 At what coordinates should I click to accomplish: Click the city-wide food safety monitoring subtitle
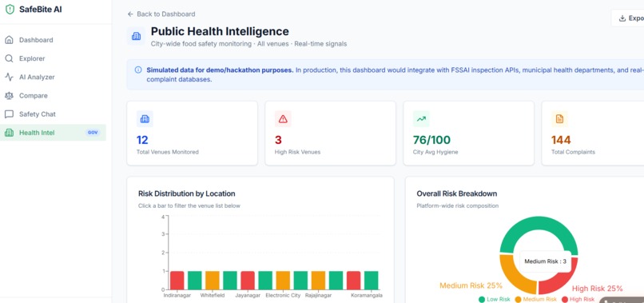coord(248,44)
